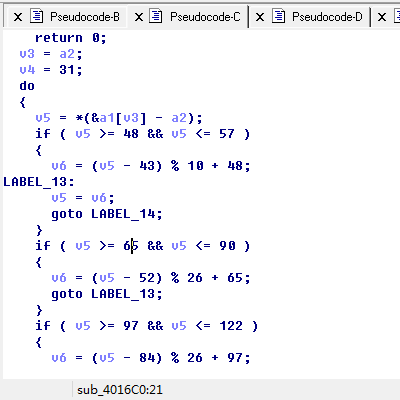Viewport: 400px width, 400px height.
Task: Select the number 122 in the condition
Action: tap(231, 326)
